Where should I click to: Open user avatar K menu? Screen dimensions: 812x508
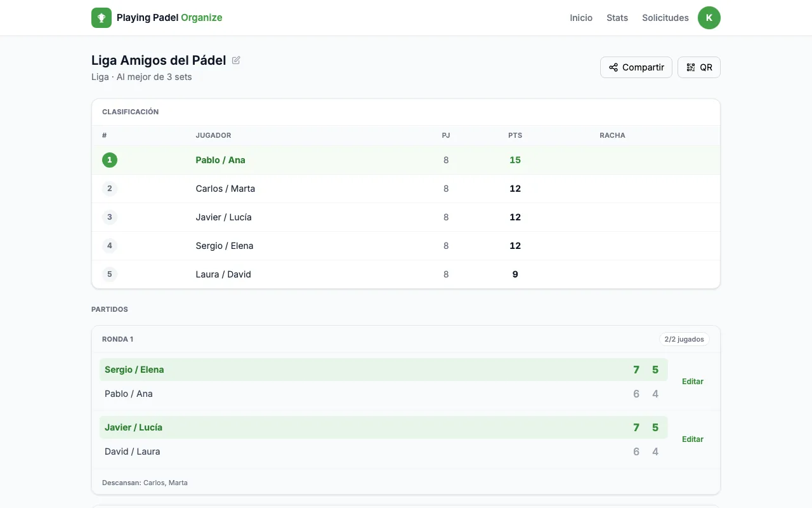pyautogui.click(x=709, y=18)
